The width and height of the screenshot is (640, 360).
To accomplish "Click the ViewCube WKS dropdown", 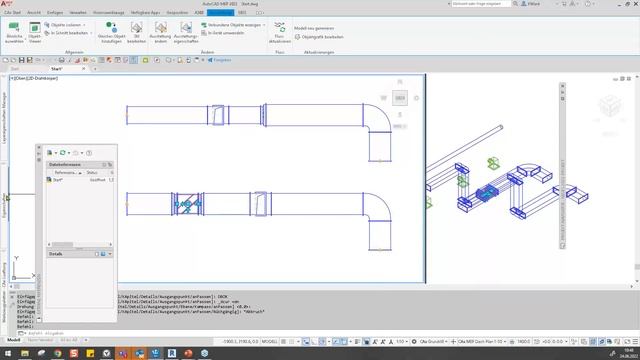I will point(400,127).
